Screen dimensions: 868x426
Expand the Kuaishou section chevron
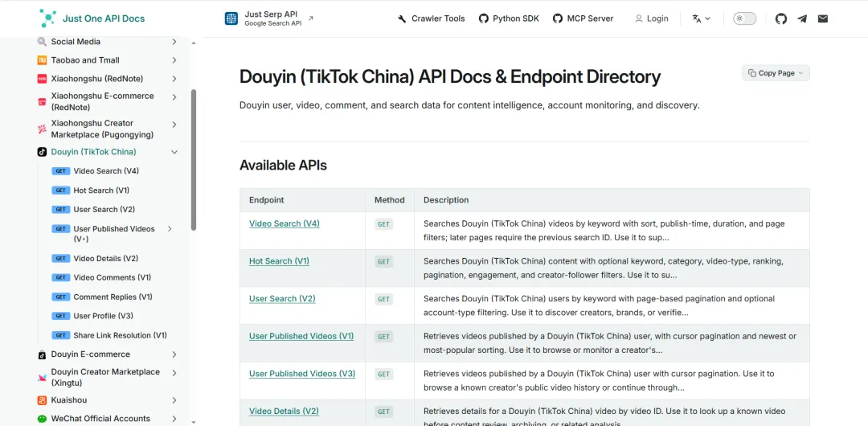click(174, 400)
